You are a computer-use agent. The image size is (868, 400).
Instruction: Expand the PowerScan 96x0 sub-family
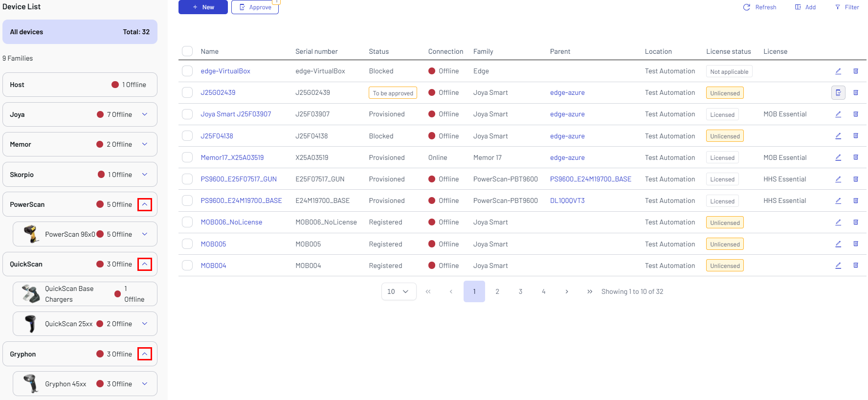click(145, 234)
